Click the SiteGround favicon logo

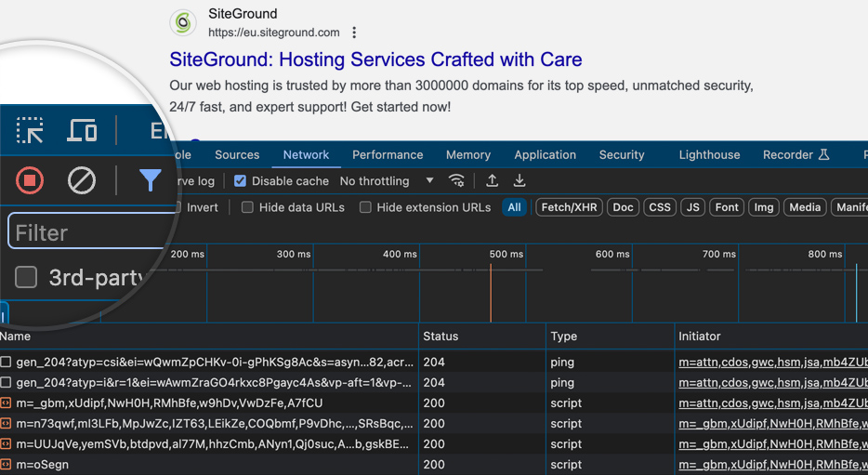point(183,22)
